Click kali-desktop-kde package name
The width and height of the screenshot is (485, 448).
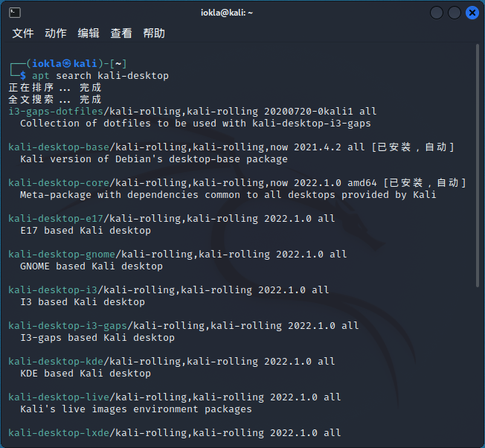tap(56, 362)
